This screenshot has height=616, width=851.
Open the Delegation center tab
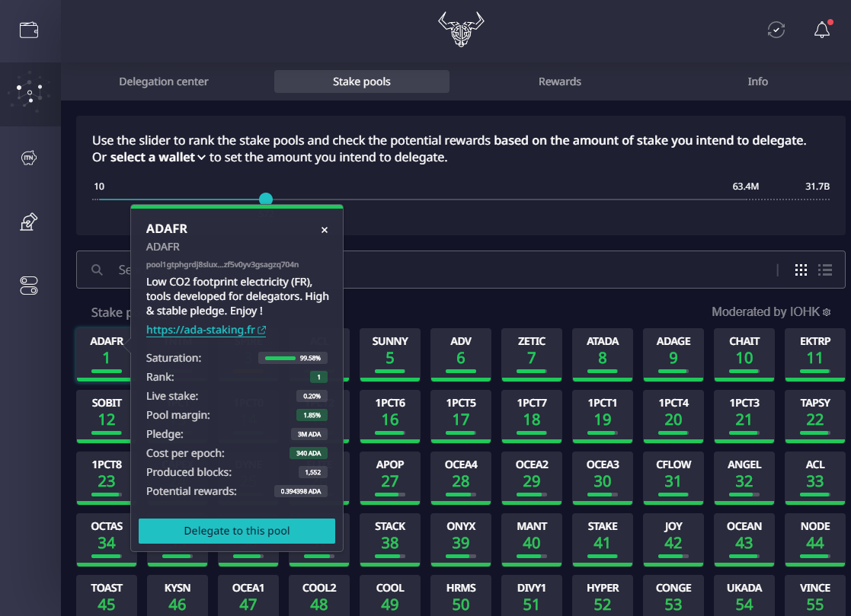pyautogui.click(x=163, y=81)
